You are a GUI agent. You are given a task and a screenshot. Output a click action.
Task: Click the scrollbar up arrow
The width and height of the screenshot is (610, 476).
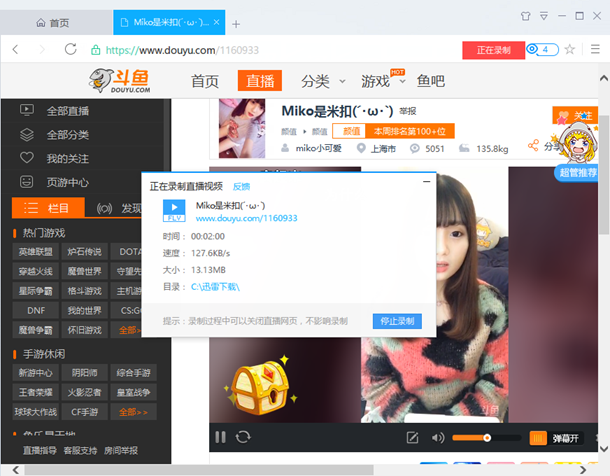click(x=604, y=78)
